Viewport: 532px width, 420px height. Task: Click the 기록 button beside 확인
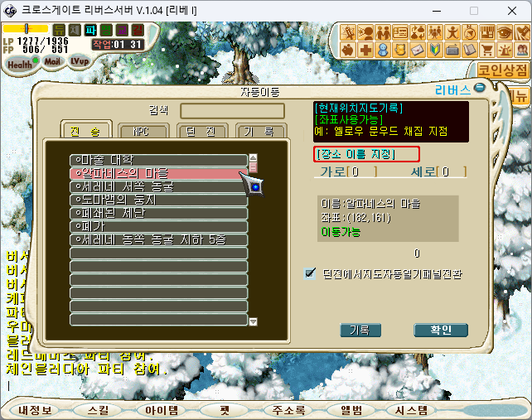[360, 330]
